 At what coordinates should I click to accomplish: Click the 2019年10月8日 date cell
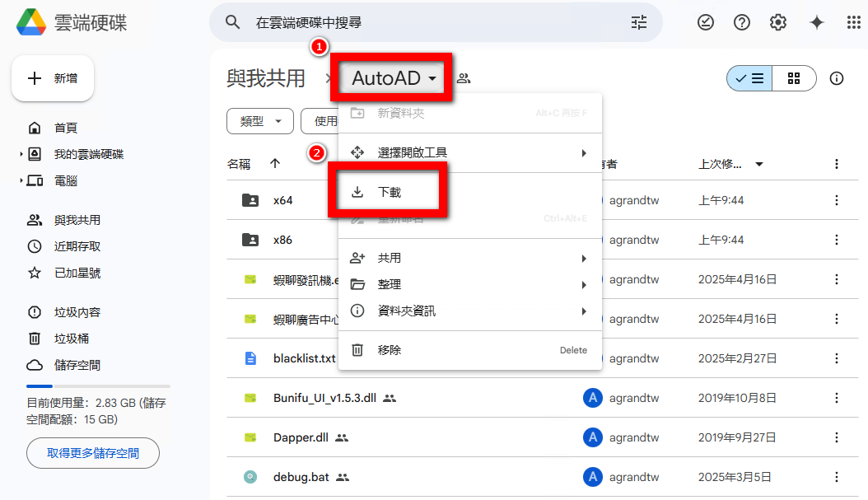[x=737, y=398]
